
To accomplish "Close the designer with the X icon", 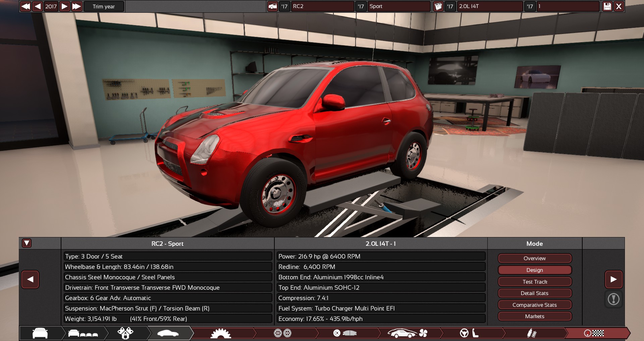I will tap(619, 6).
